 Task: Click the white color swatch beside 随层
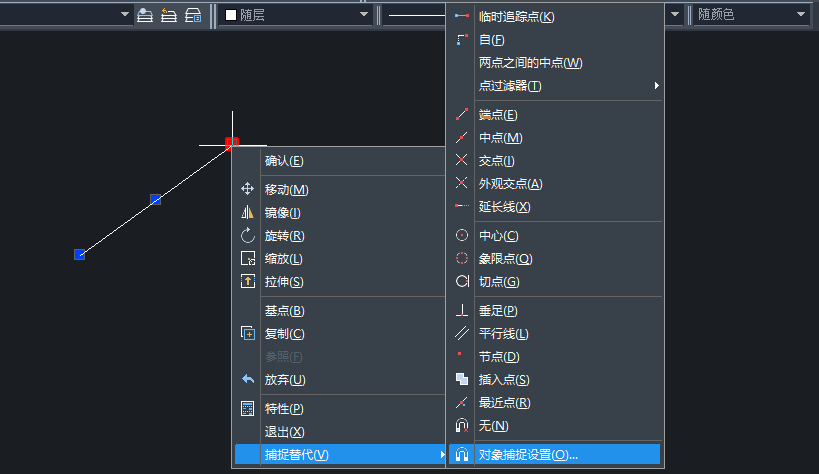coord(230,15)
